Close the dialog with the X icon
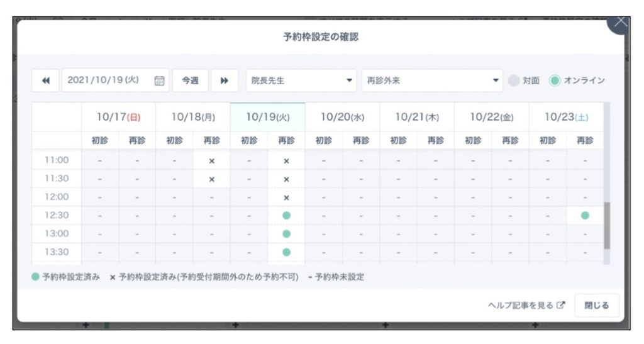 [x=620, y=22]
